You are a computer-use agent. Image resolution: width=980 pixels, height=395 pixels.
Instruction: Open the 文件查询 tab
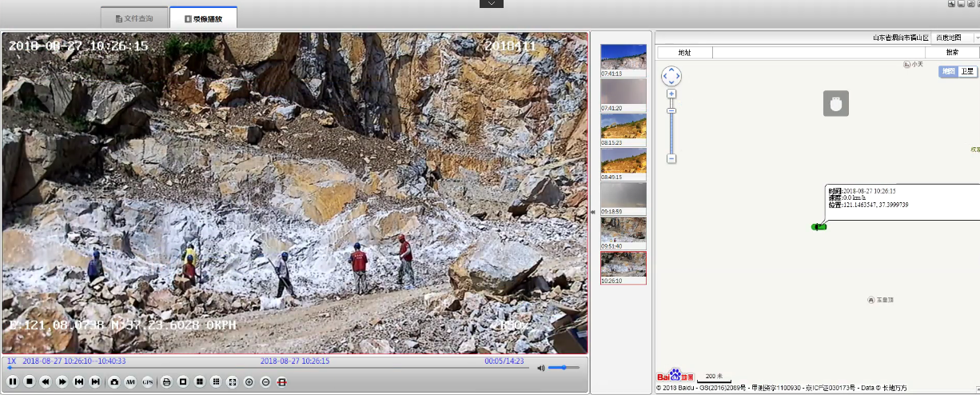pyautogui.click(x=134, y=18)
